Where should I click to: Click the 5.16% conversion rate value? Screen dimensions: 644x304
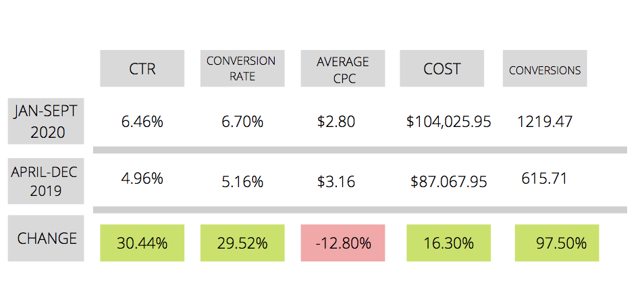click(x=242, y=182)
